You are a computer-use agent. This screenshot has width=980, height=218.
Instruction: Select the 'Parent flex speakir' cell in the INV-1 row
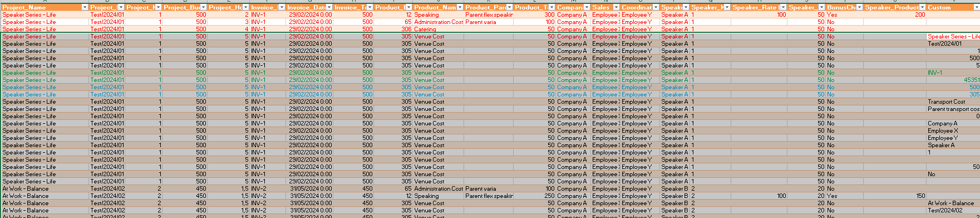(489, 14)
